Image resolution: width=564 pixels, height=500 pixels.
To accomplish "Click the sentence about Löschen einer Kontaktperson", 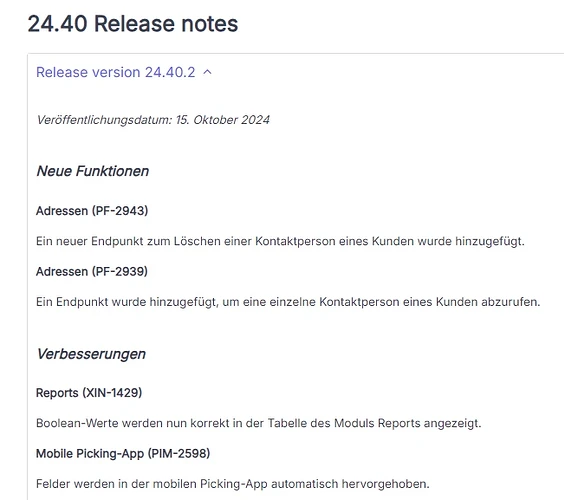I will point(280,241).
